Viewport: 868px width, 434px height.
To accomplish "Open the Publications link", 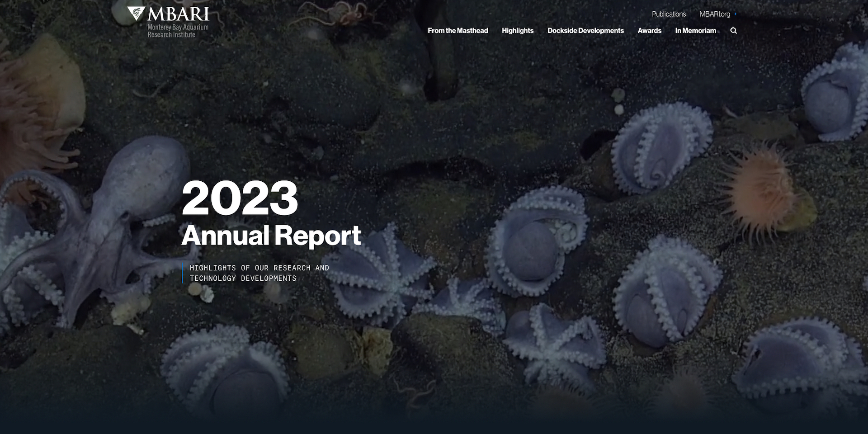I will pyautogui.click(x=669, y=14).
